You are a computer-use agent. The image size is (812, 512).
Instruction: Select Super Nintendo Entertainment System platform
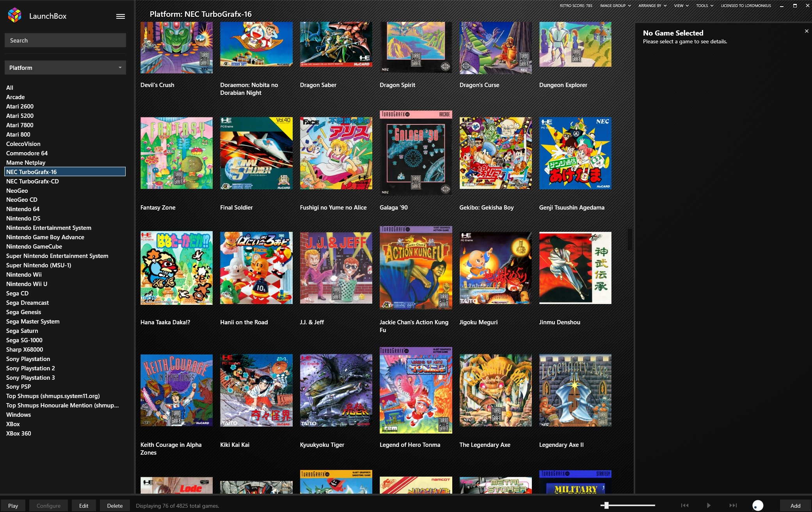[57, 256]
